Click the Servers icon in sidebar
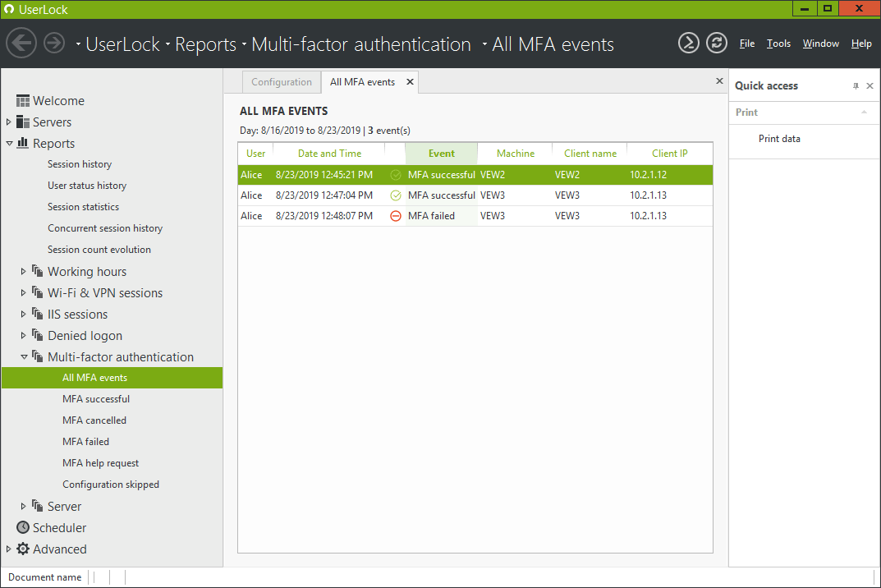881x588 pixels. (23, 122)
